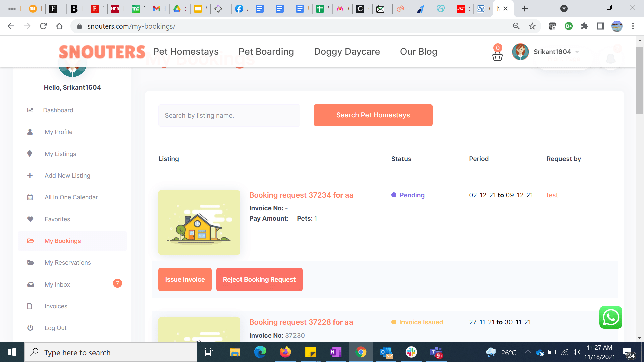Go back with browser back arrow

click(11, 26)
